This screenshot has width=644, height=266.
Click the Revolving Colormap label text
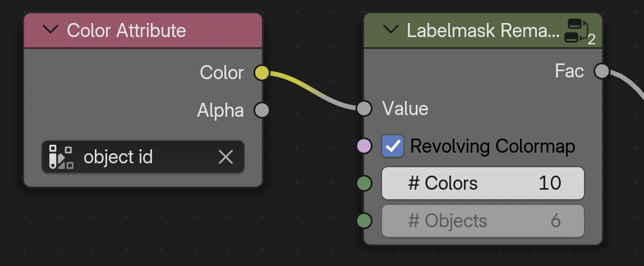[x=493, y=146]
